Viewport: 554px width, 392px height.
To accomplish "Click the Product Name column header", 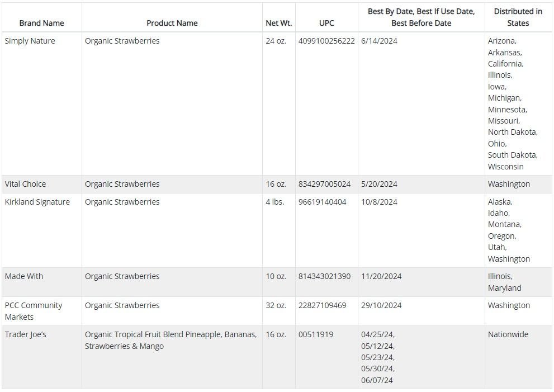I will tap(172, 23).
